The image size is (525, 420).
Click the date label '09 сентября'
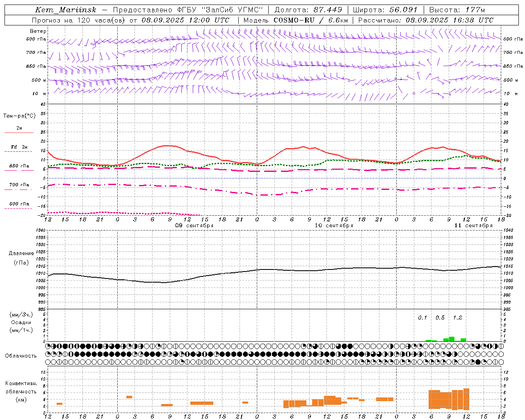pos(194,226)
